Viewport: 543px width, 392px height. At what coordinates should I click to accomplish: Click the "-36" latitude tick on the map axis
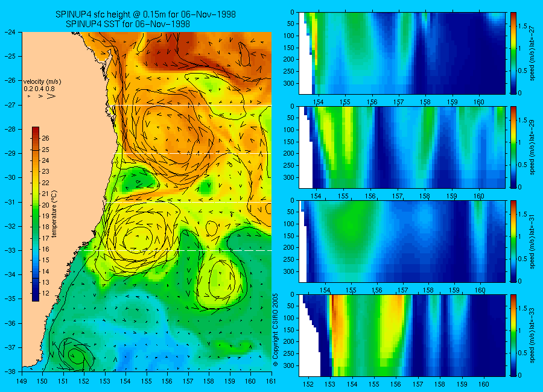10,323
